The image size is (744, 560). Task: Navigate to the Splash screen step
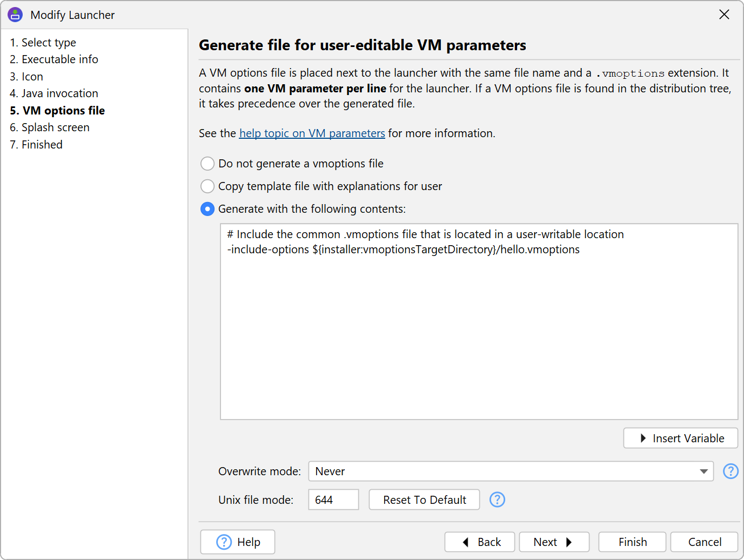(x=50, y=127)
